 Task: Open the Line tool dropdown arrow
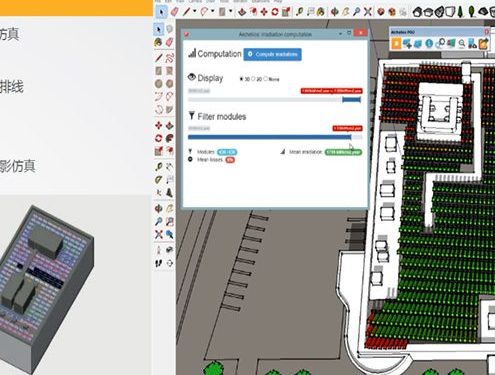[x=195, y=12]
